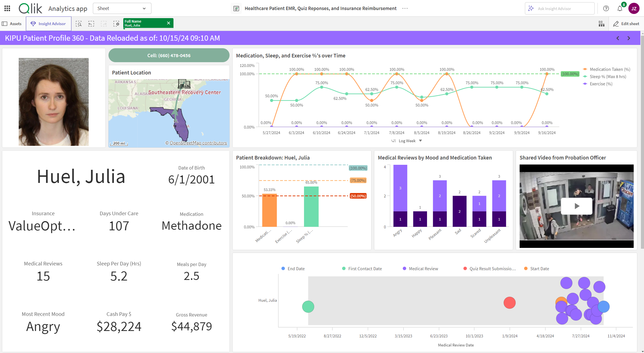The image size is (644, 353).
Task: Open the app launcher grid icon
Action: [x=7, y=8]
